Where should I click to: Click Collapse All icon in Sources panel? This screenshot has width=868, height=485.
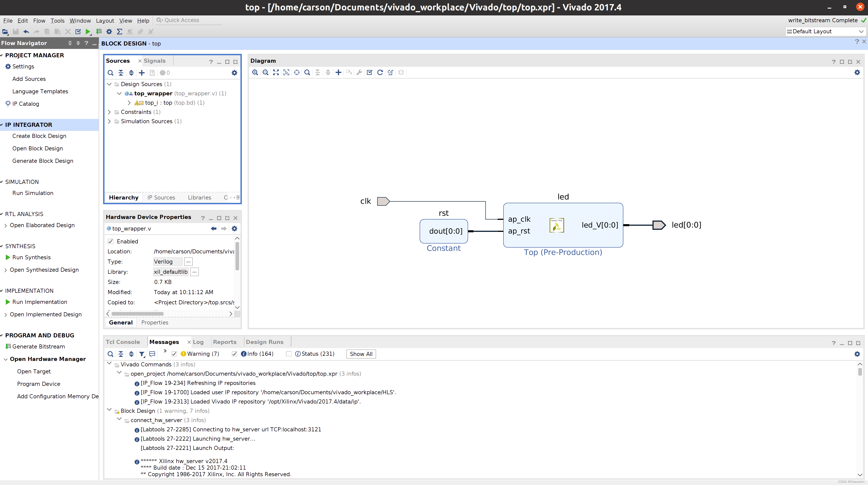[121, 73]
